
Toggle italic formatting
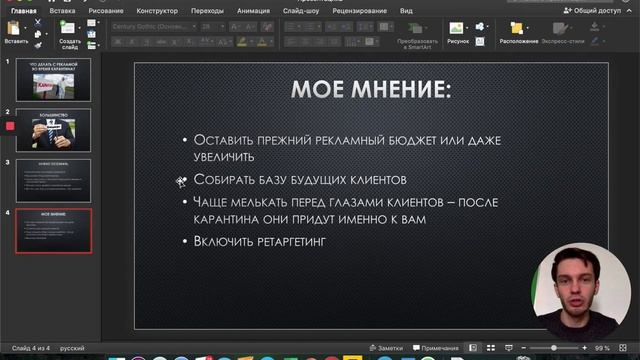pyautogui.click(x=132, y=42)
